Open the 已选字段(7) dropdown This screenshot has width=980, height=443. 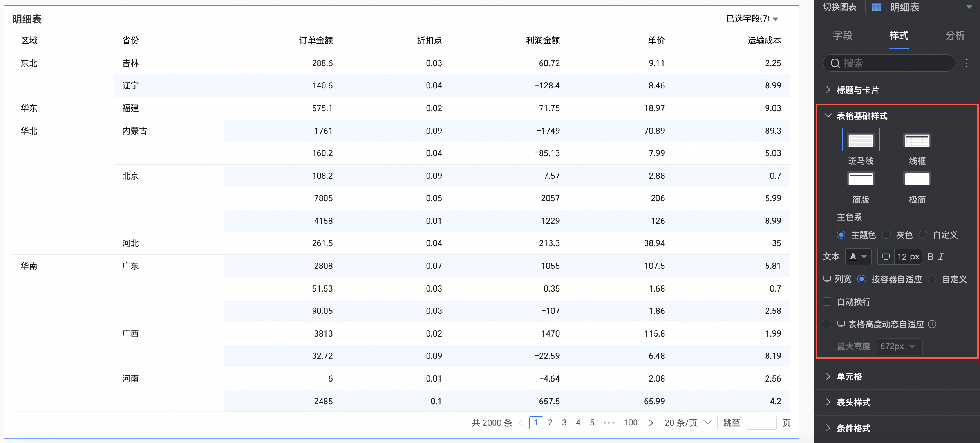coord(752,19)
